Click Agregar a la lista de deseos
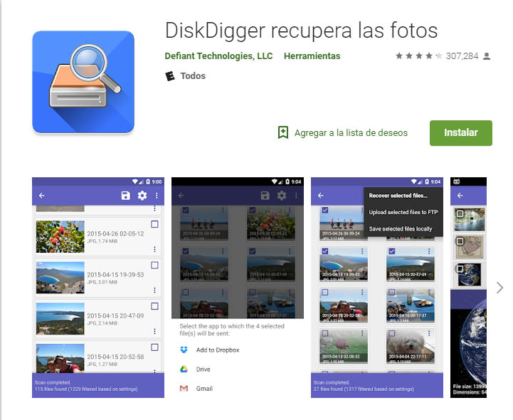 (x=351, y=132)
